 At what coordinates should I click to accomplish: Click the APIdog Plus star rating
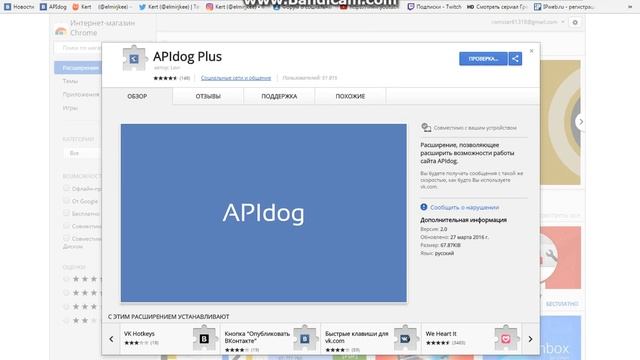click(x=165, y=78)
